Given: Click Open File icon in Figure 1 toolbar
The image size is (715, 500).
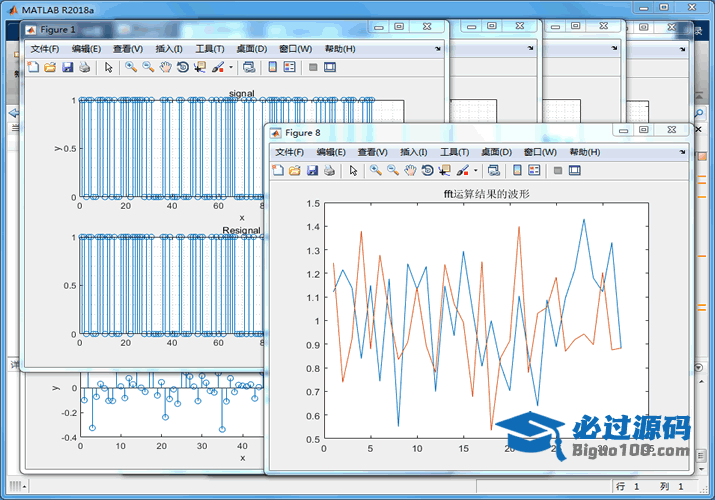Looking at the screenshot, I should (50, 67).
